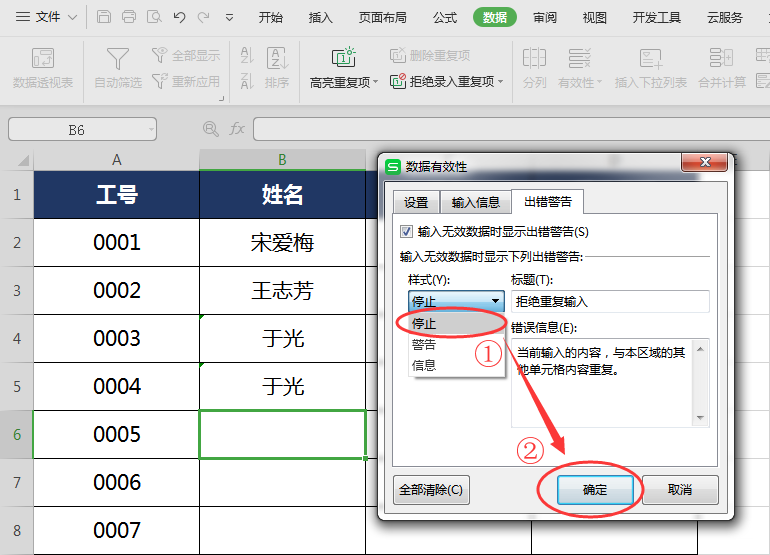The width and height of the screenshot is (770, 555).
Task: Open the 公式 ribbon tab
Action: click(445, 18)
